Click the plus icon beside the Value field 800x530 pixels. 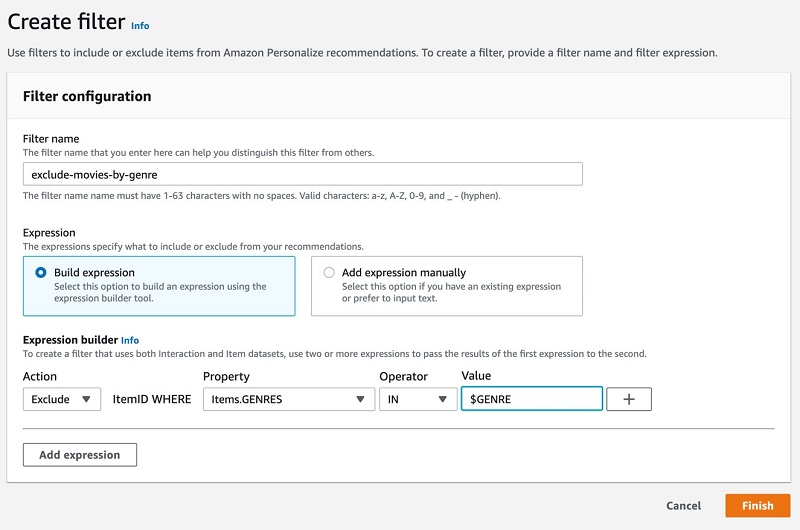tap(629, 399)
